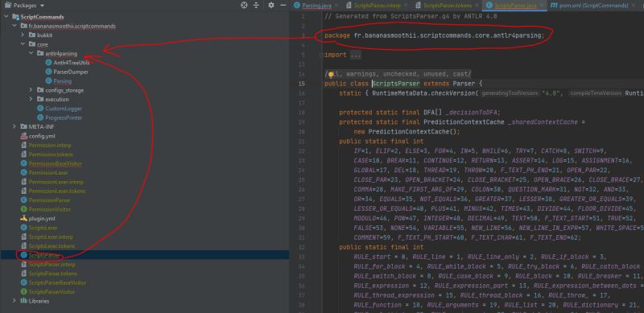This screenshot has height=313, width=644.
Task: Collapse the fr.bananasmoothii.scriptcommands package
Action: point(14,26)
